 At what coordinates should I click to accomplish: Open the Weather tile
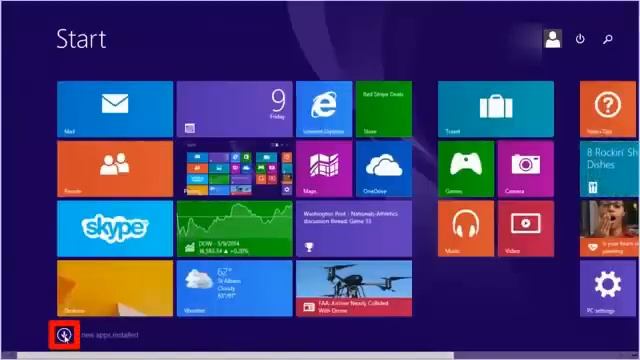tap(235, 289)
